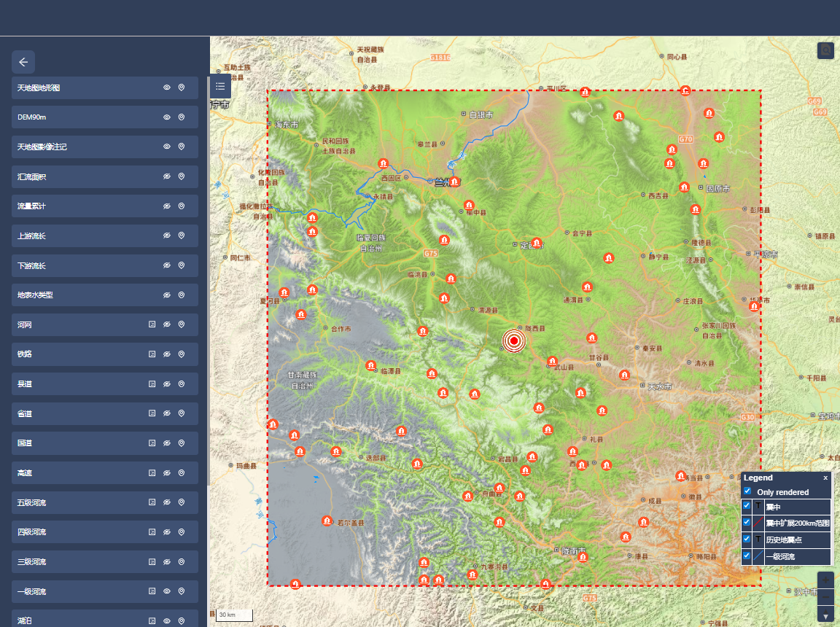Click the pin icon for 高速 layer
Viewport: 840px width, 627px height.
pyautogui.click(x=182, y=473)
